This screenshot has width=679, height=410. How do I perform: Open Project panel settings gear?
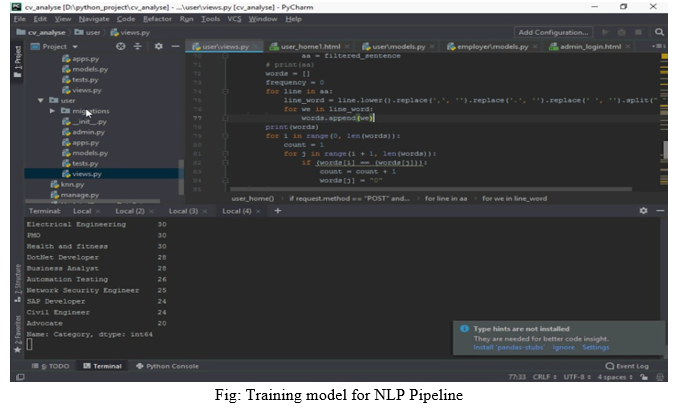[158, 46]
